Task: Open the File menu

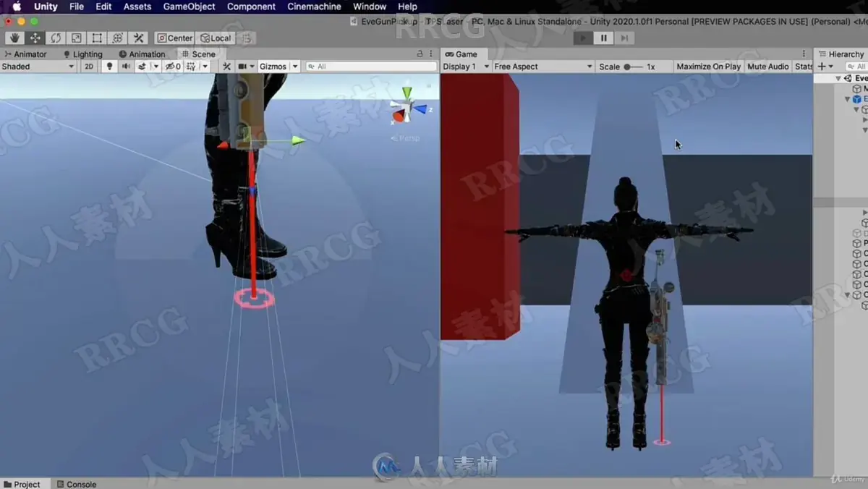Action: 77,7
